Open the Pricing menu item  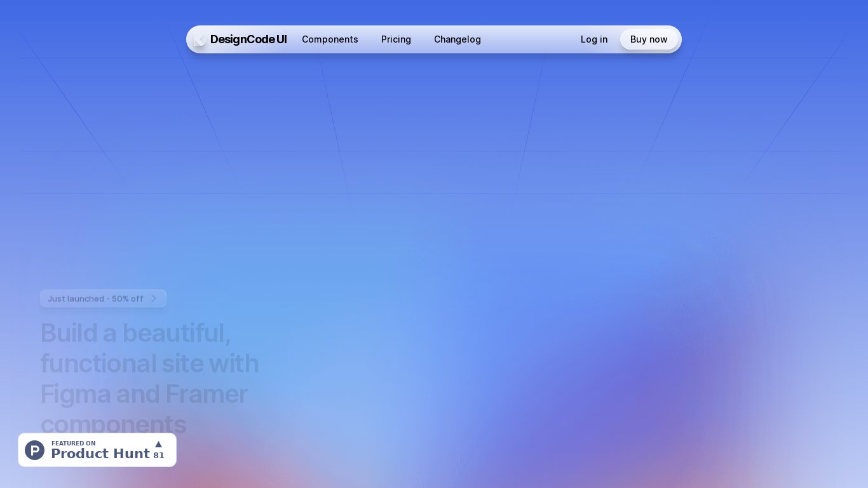pos(396,39)
